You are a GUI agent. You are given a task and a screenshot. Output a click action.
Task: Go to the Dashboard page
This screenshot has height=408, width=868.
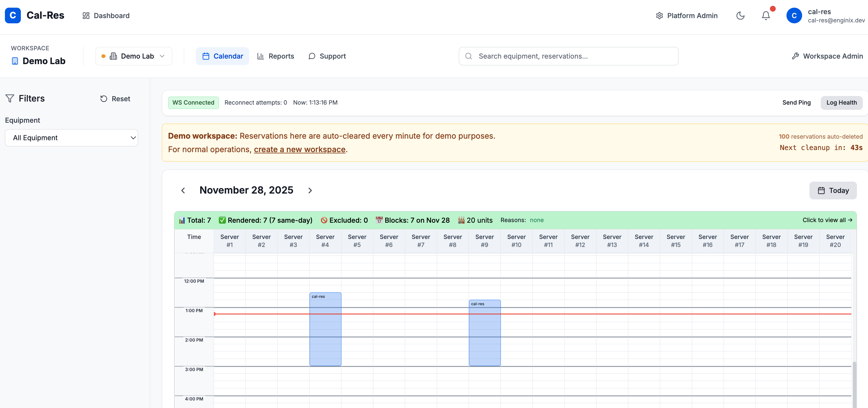pyautogui.click(x=106, y=16)
